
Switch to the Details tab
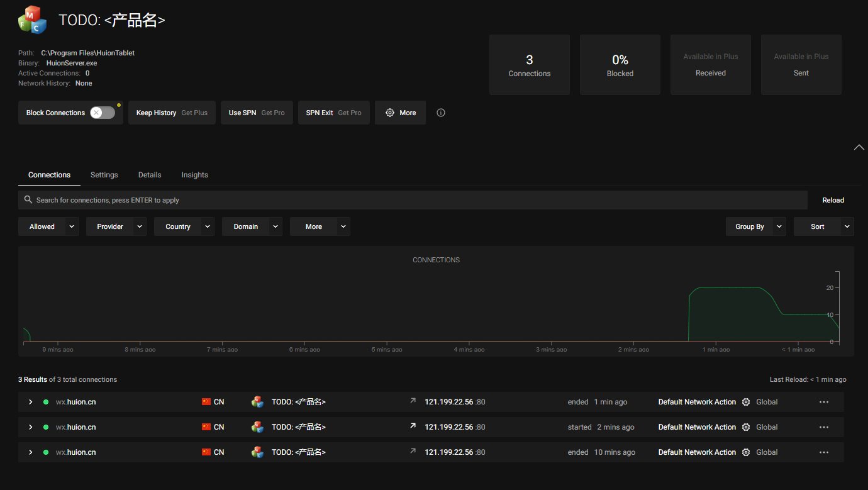(x=150, y=175)
